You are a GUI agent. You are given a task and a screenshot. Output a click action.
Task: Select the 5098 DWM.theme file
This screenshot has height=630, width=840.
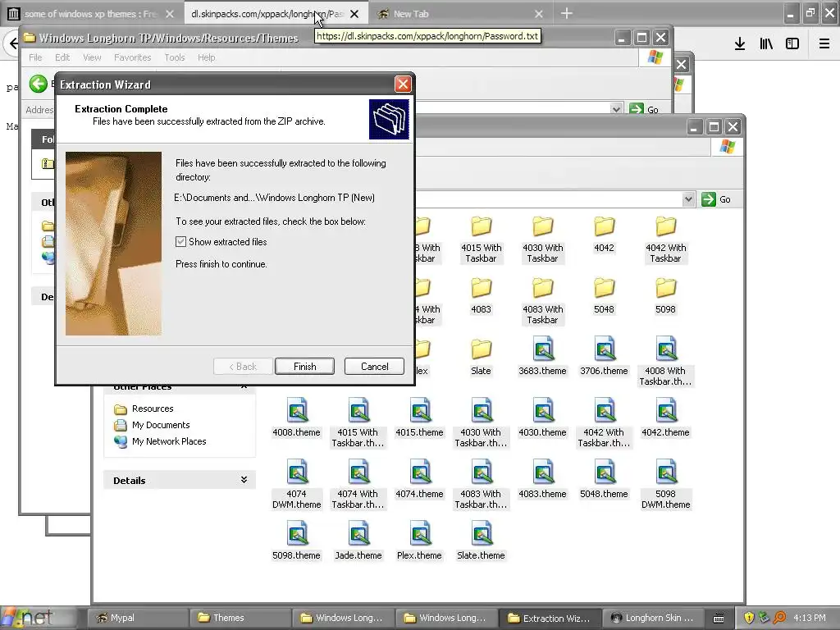click(x=665, y=485)
